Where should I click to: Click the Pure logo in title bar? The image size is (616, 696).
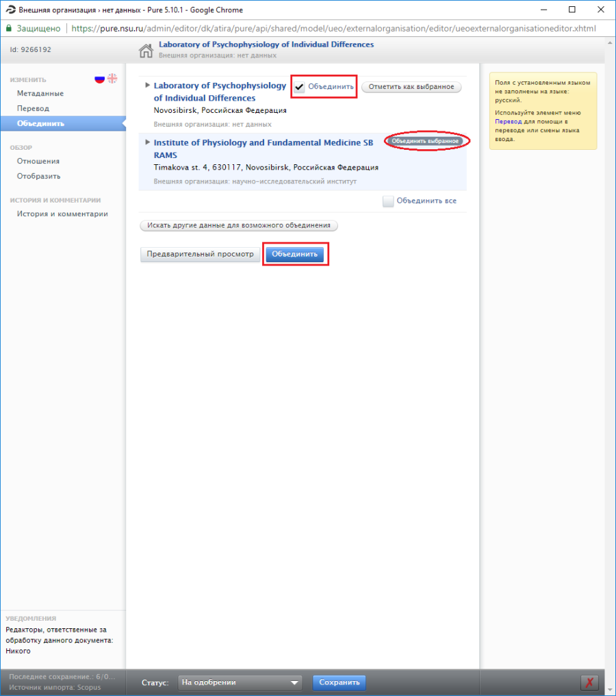[x=10, y=10]
